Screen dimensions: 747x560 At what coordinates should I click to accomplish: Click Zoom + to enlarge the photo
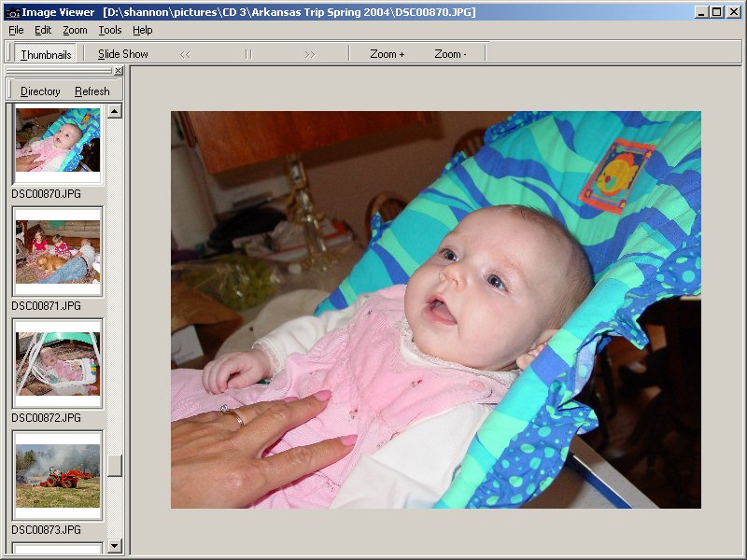pos(387,53)
